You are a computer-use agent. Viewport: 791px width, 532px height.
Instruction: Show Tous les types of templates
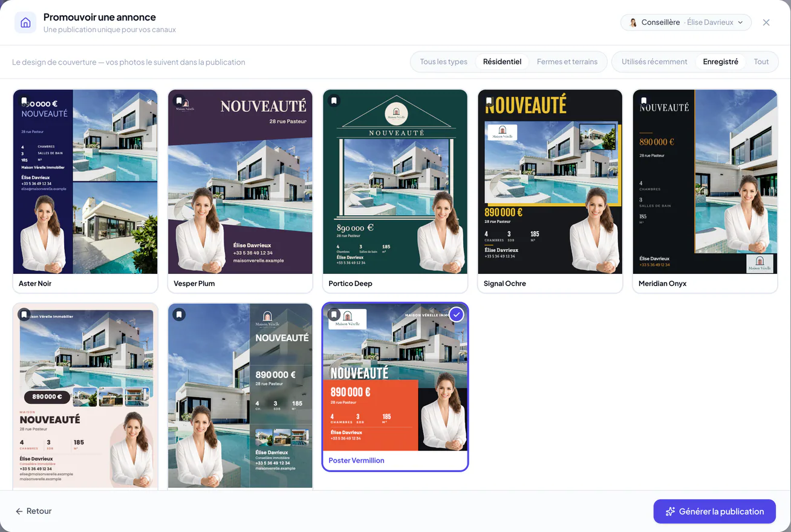coord(444,62)
